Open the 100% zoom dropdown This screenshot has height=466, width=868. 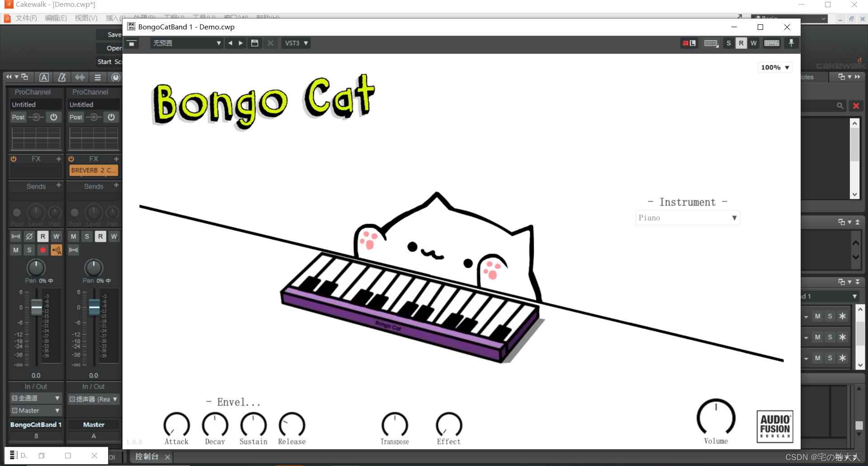pyautogui.click(x=775, y=67)
